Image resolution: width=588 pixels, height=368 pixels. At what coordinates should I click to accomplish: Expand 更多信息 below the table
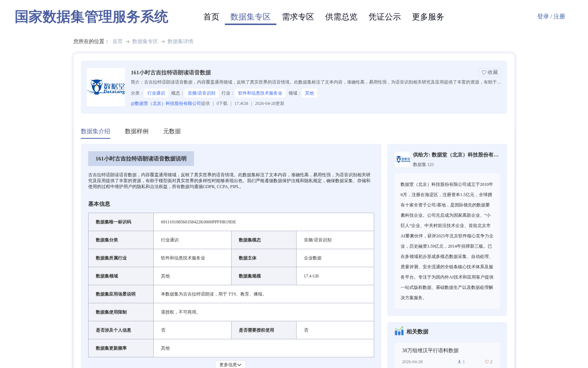pos(230,365)
